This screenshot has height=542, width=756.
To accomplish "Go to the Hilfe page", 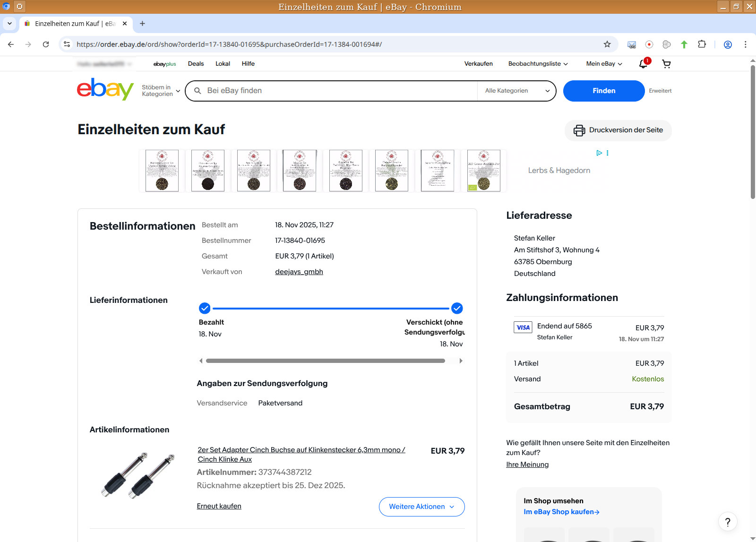I will click(x=248, y=64).
